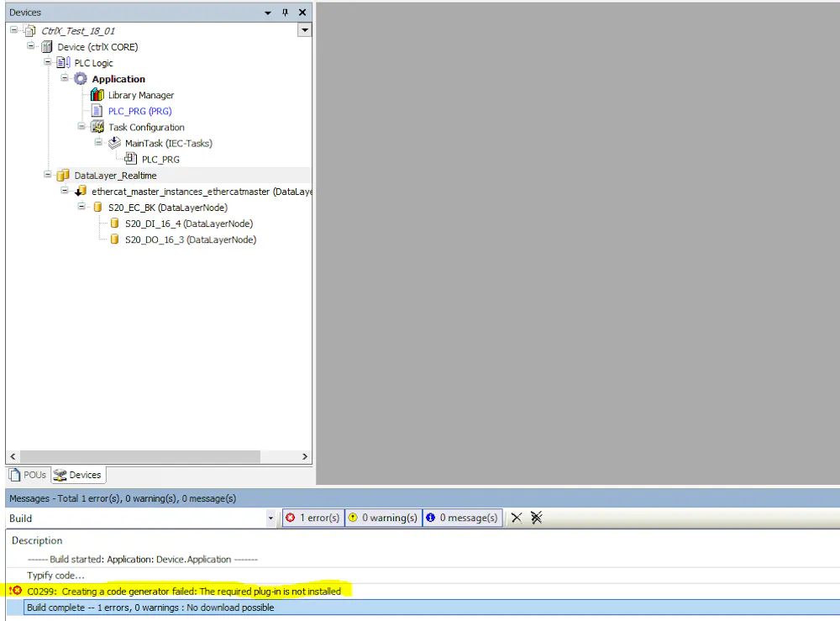Click the ethercat_master_instances node icon
Image resolution: width=840 pixels, height=621 pixels.
tap(81, 192)
